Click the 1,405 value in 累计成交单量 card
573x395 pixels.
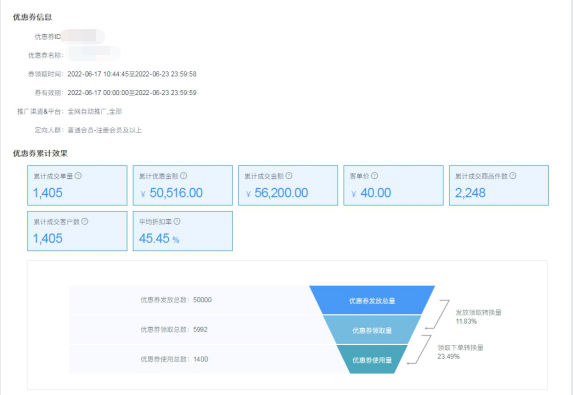[48, 193]
